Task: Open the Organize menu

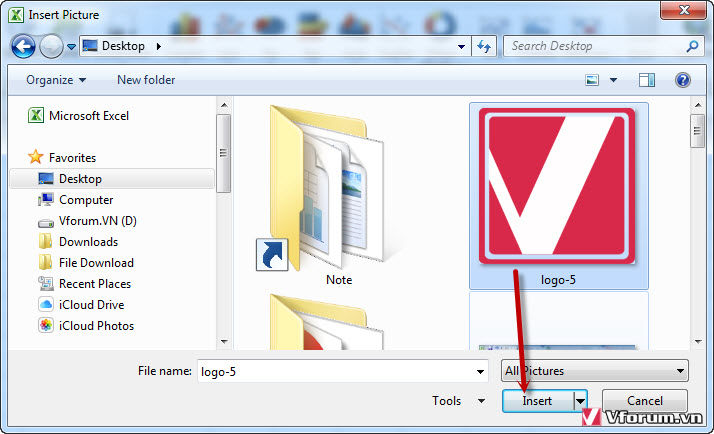Action: 56,80
